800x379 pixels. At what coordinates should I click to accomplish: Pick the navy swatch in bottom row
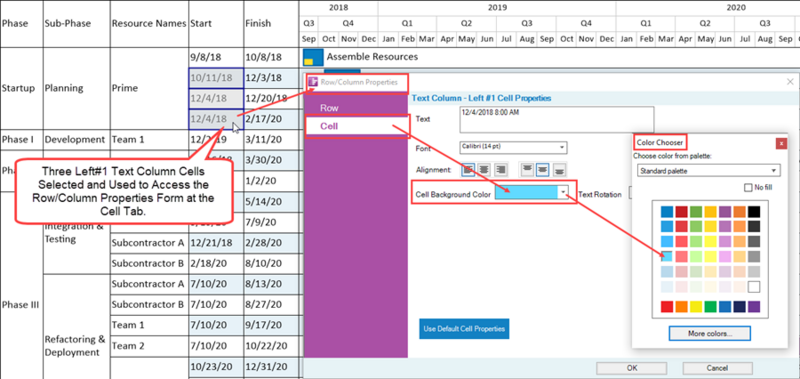[x=739, y=307]
